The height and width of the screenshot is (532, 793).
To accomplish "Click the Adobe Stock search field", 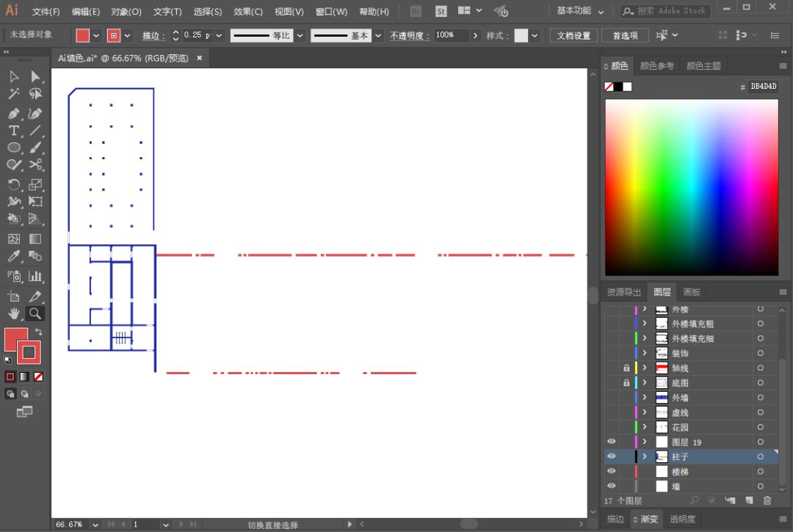I will [665, 10].
